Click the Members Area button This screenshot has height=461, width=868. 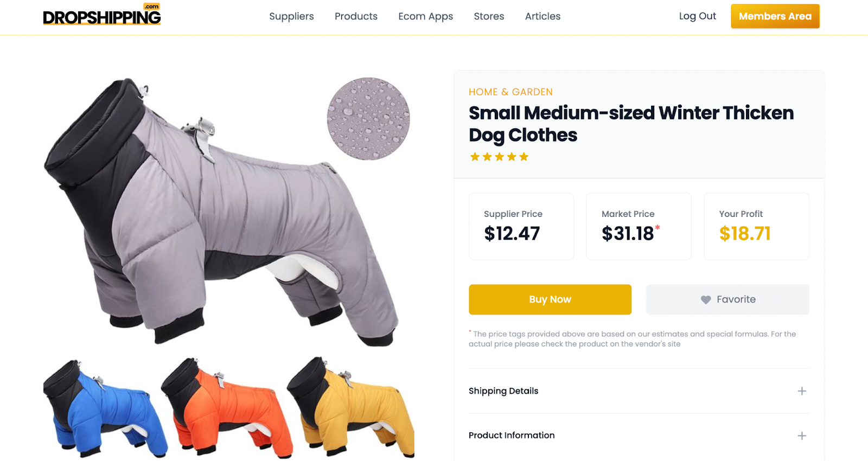[x=775, y=16]
